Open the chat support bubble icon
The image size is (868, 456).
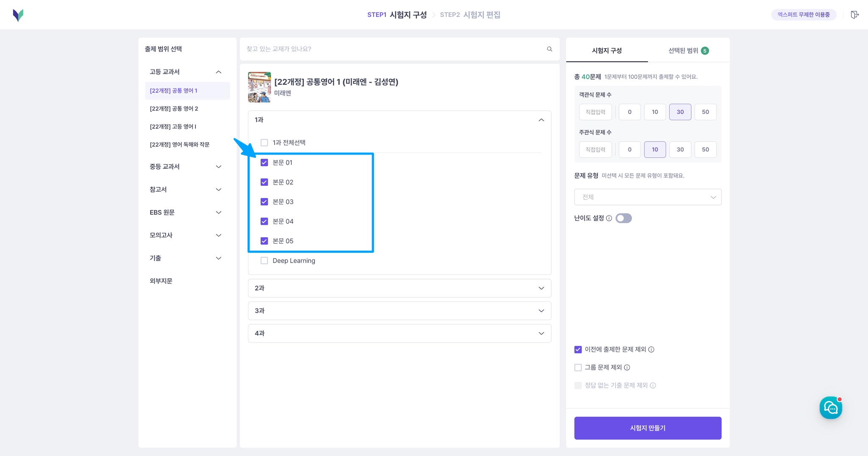(831, 408)
